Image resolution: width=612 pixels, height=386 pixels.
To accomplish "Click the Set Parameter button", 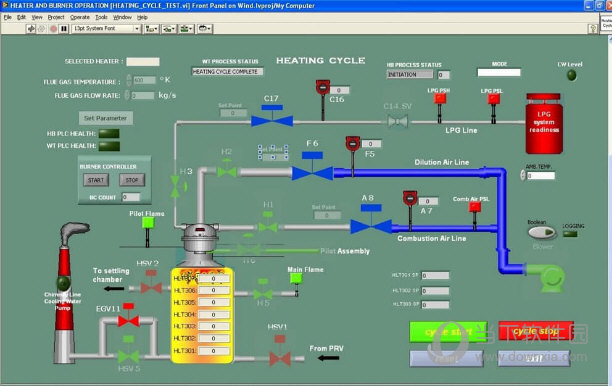I will click(x=105, y=118).
